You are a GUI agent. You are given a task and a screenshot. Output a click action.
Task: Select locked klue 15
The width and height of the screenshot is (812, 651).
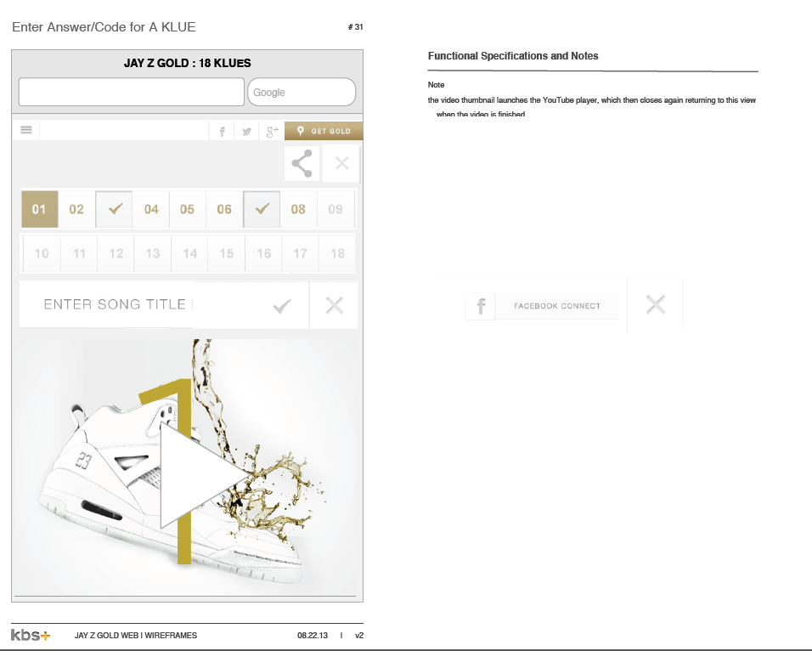coord(226,253)
